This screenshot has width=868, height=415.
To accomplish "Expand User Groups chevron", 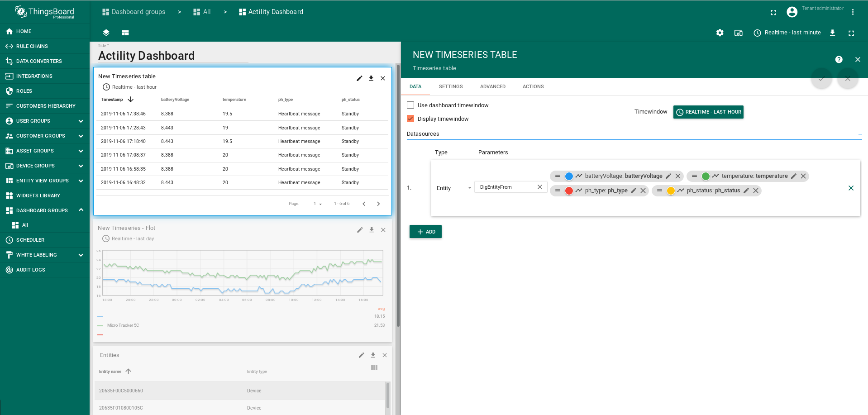I will point(81,121).
